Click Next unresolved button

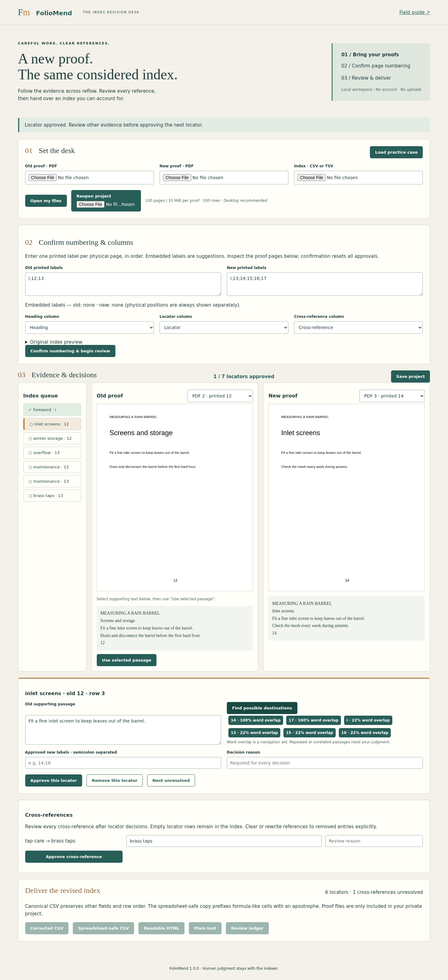point(171,781)
